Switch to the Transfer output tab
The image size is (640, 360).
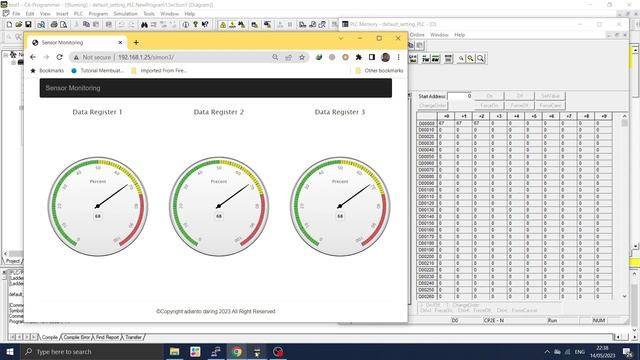point(133,337)
